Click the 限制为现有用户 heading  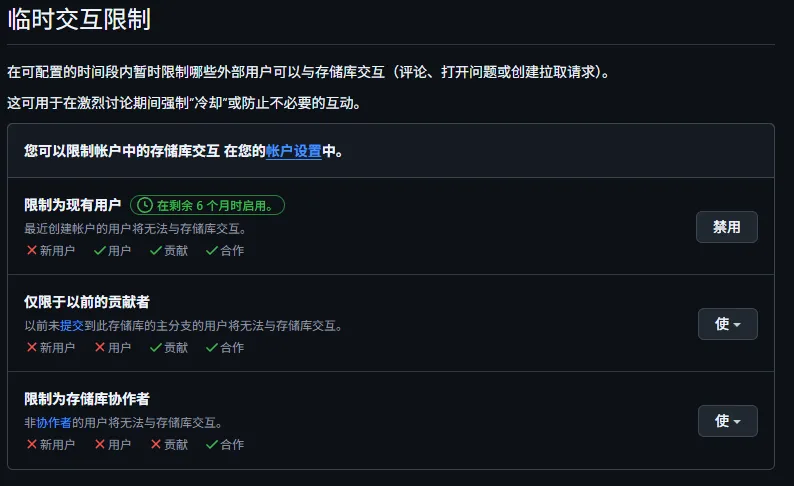pyautogui.click(x=73, y=205)
